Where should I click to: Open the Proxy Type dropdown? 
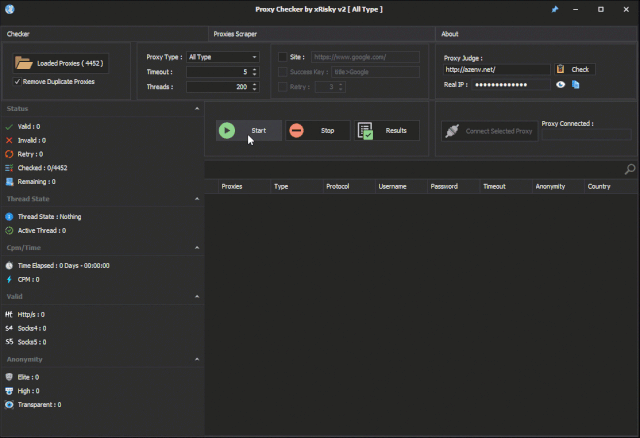click(223, 57)
